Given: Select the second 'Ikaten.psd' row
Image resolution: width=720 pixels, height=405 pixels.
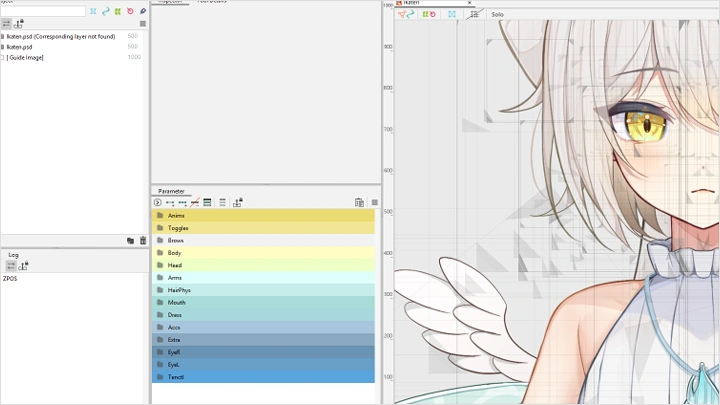Looking at the screenshot, I should (73, 47).
